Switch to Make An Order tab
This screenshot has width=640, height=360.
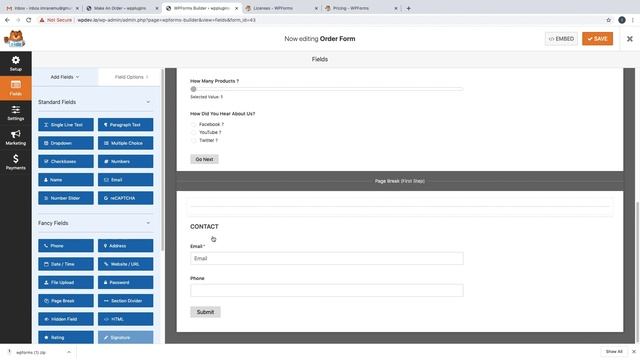coord(122,8)
